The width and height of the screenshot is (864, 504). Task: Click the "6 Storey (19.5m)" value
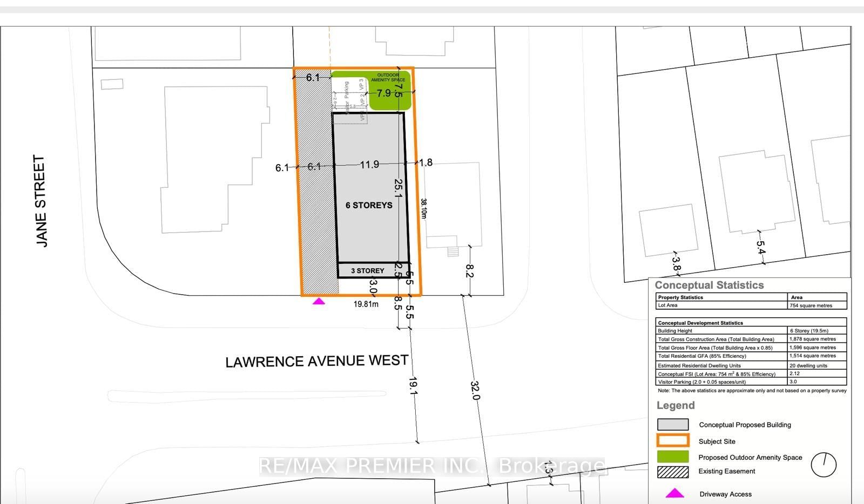click(x=809, y=331)
